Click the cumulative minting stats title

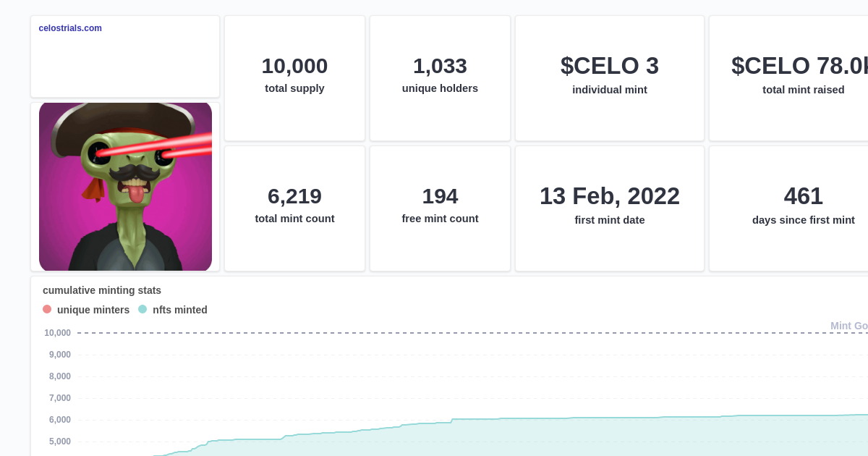point(101,290)
